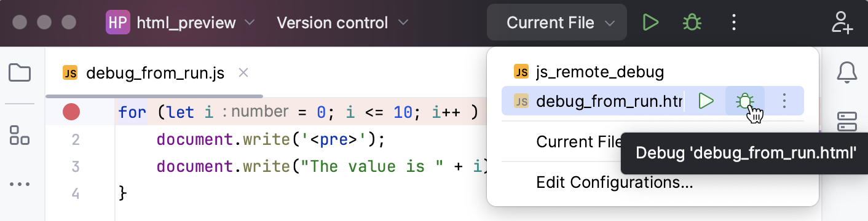Start debugging with the toolbar bug icon

[x=692, y=23]
